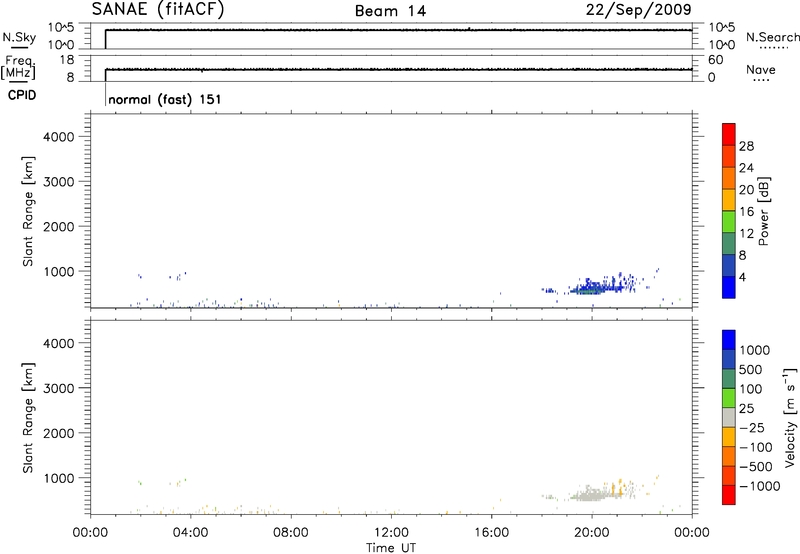Click the "60" Nave axis tick
Image resolution: width=800 pixels, height=554 pixels.
(715, 60)
